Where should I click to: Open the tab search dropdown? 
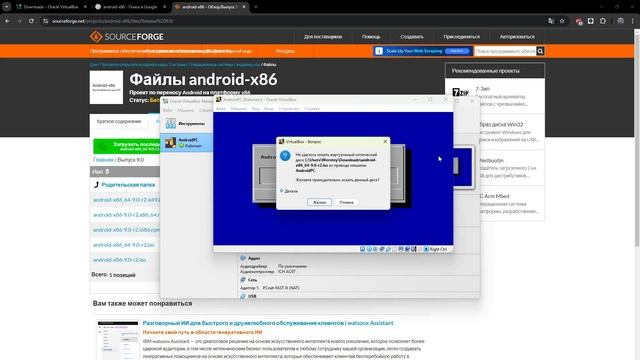6,7
